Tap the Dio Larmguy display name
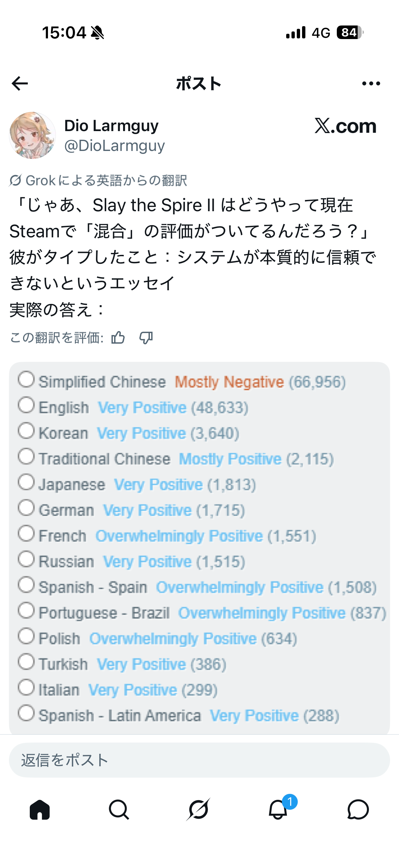The image size is (399, 868). (x=111, y=126)
